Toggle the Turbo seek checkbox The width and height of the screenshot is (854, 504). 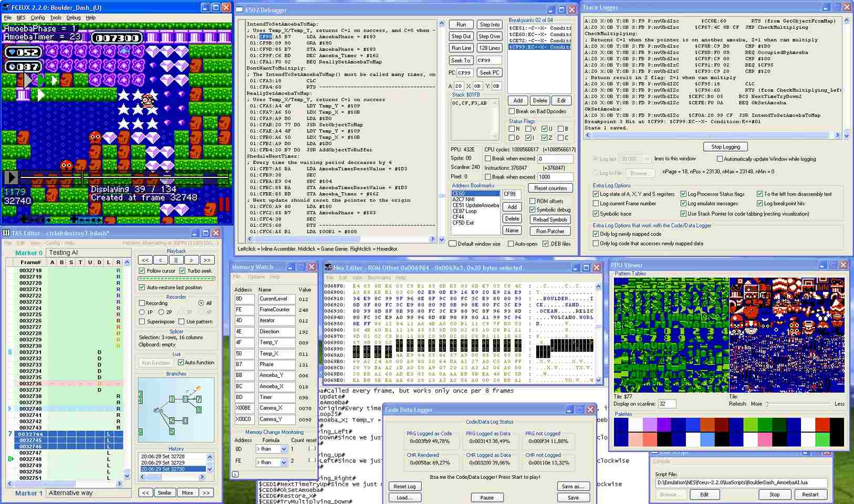coord(182,271)
